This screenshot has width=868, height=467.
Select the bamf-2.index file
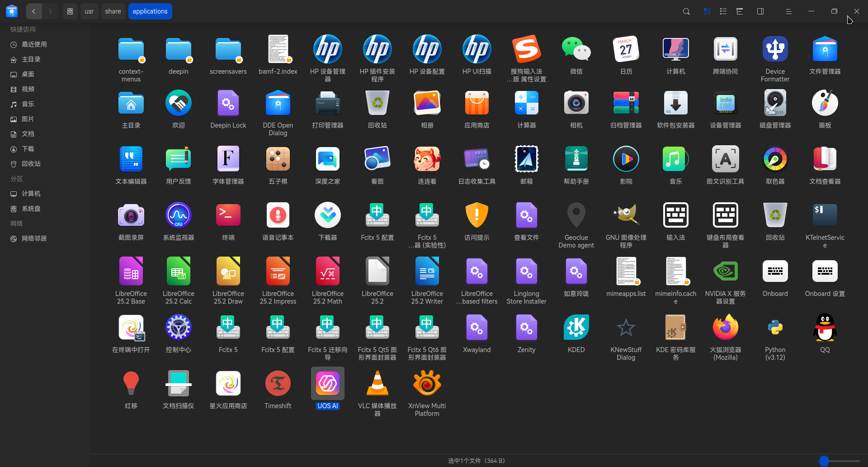278,49
